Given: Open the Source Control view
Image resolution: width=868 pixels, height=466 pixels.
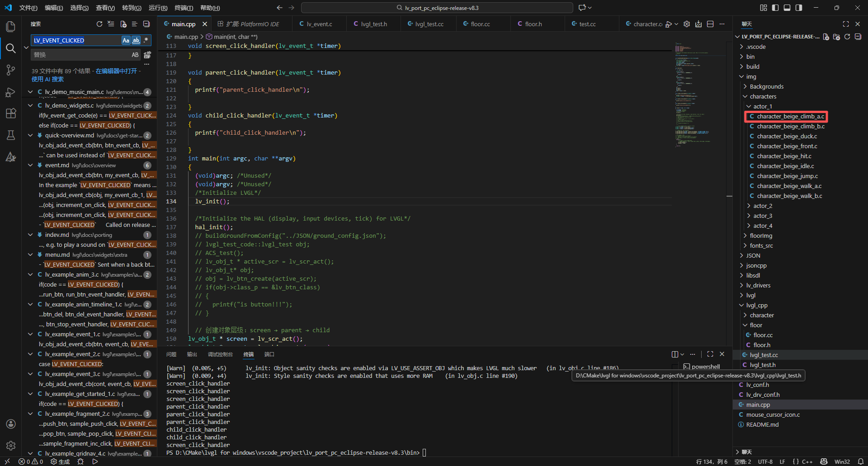Looking at the screenshot, I should pyautogui.click(x=11, y=70).
